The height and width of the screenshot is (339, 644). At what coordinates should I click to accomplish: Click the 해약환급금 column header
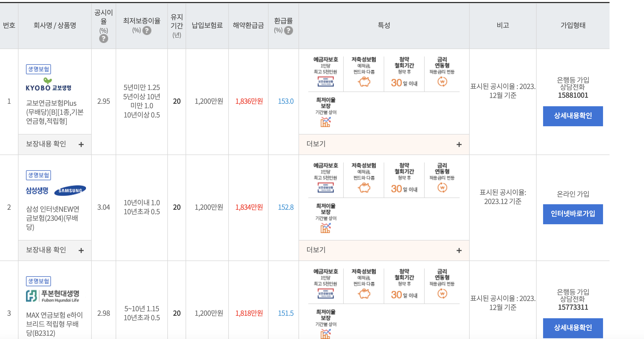(248, 25)
